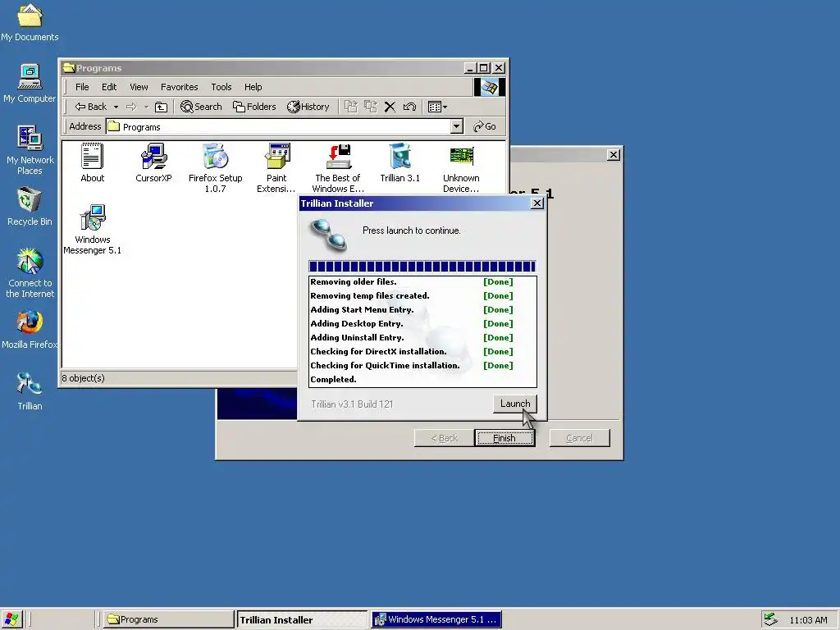Click the Up folder toolbar icon
This screenshot has height=630, width=840.
[161, 107]
